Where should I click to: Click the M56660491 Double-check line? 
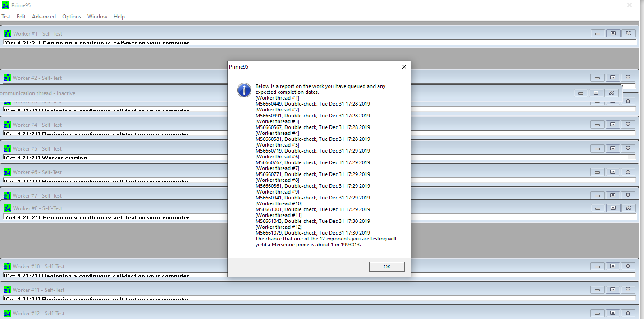[x=313, y=116]
